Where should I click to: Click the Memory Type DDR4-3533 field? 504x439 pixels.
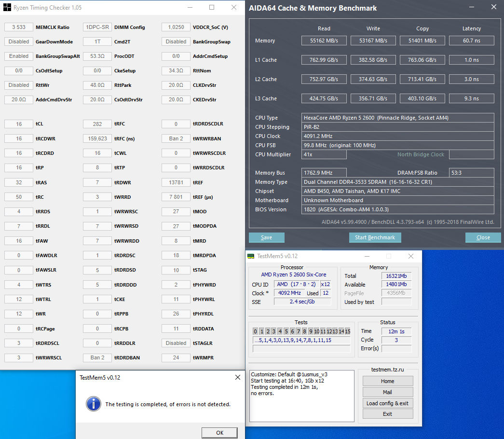[397, 182]
